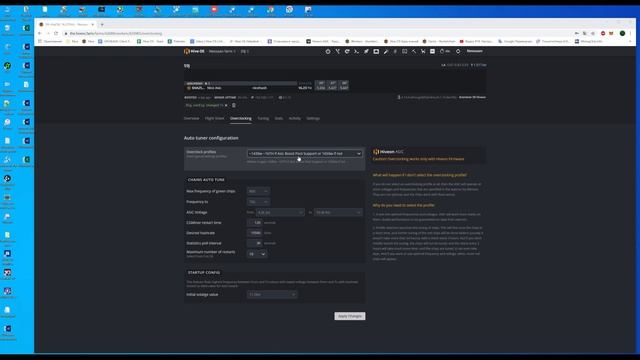Screen dimensions: 640x360
Task: Click the Chrome profile avatar icon
Action: coord(622,33)
